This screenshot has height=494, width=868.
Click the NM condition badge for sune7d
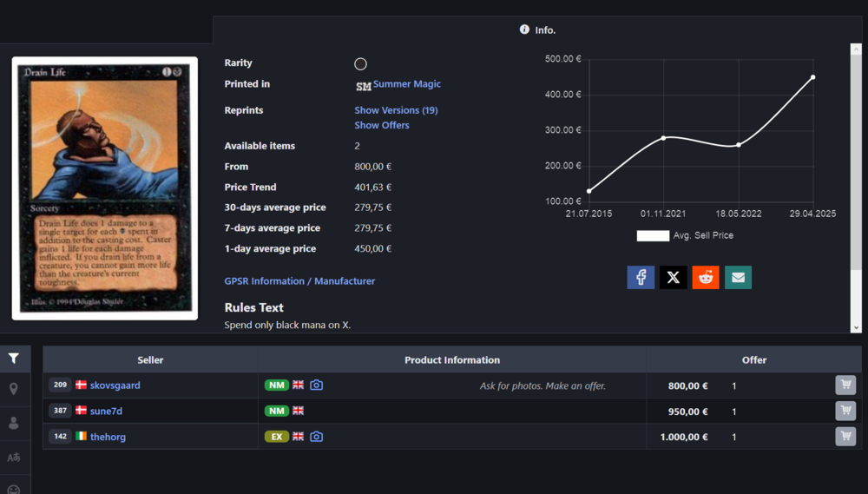(277, 411)
